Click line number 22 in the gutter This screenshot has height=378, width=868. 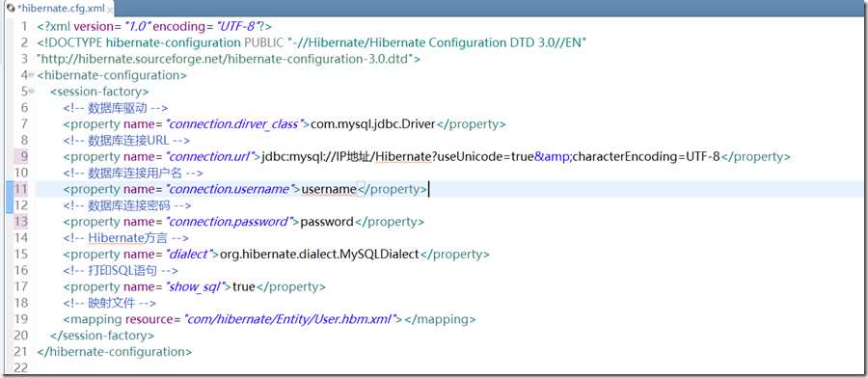[21, 368]
